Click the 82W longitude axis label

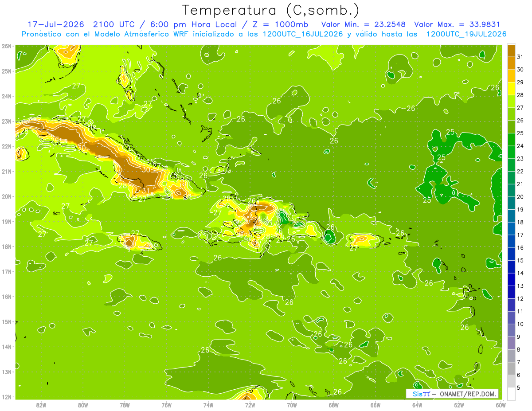click(41, 405)
